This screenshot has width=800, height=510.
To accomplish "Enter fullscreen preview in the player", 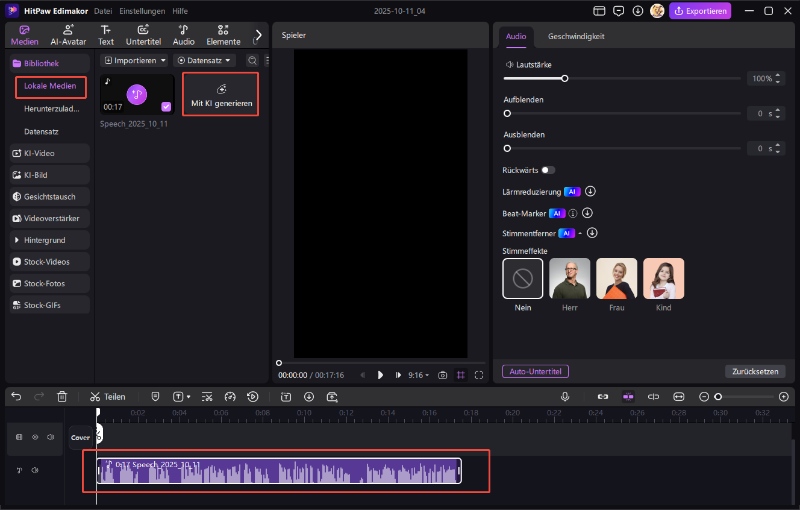I will coord(479,375).
